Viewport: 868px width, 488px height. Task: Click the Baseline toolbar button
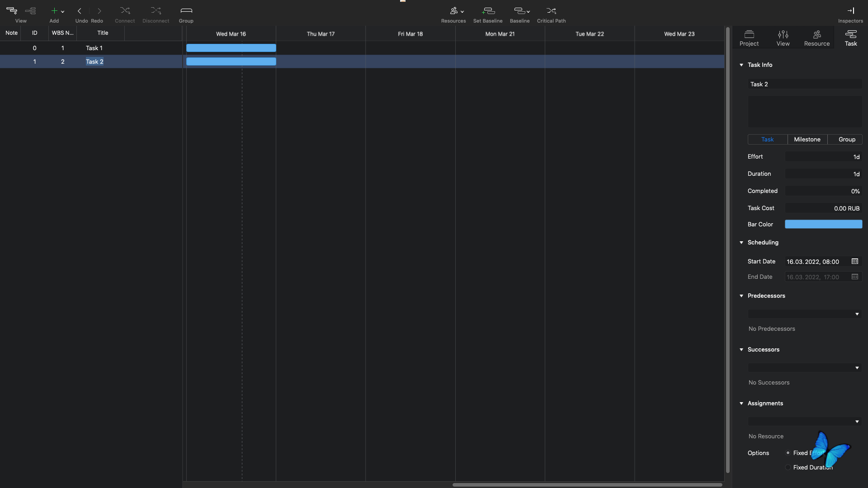(519, 11)
